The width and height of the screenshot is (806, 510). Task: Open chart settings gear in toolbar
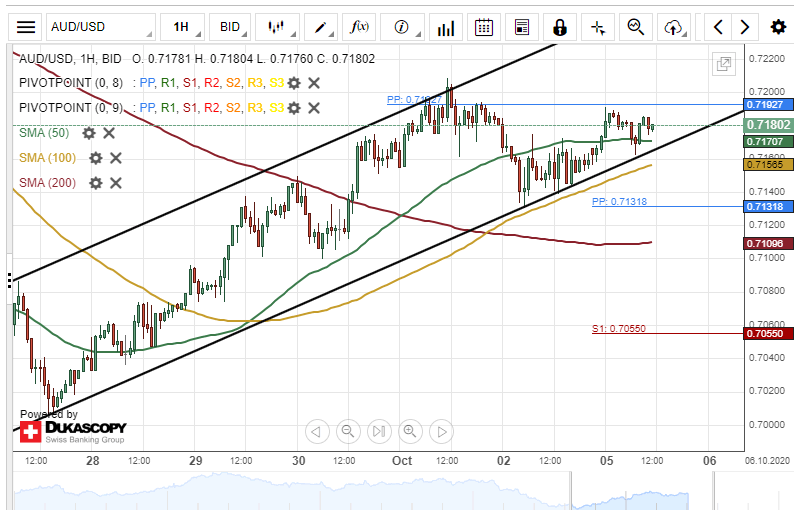click(x=778, y=27)
